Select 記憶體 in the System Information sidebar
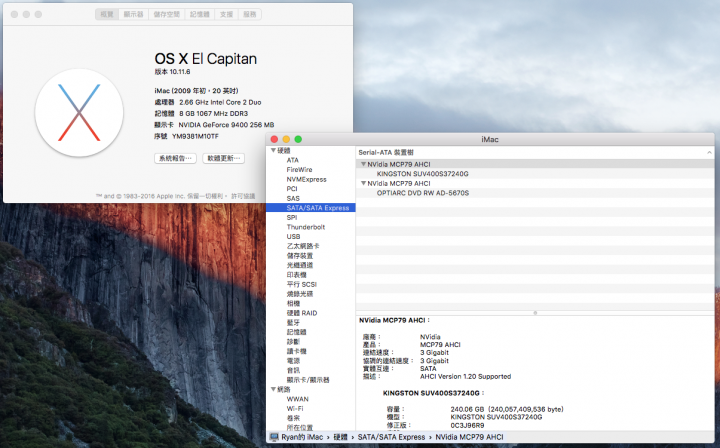Screen dimensions: 720x448 point(297,332)
